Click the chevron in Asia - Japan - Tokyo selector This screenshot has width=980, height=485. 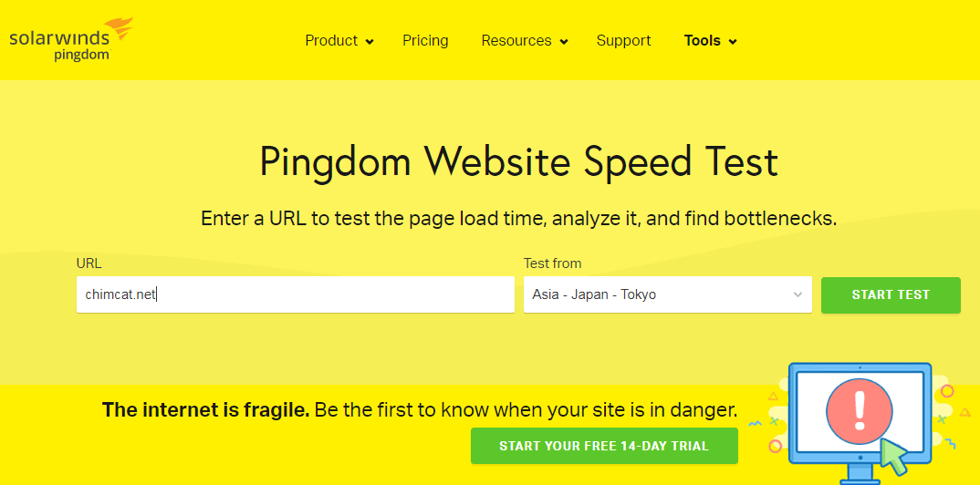click(798, 294)
